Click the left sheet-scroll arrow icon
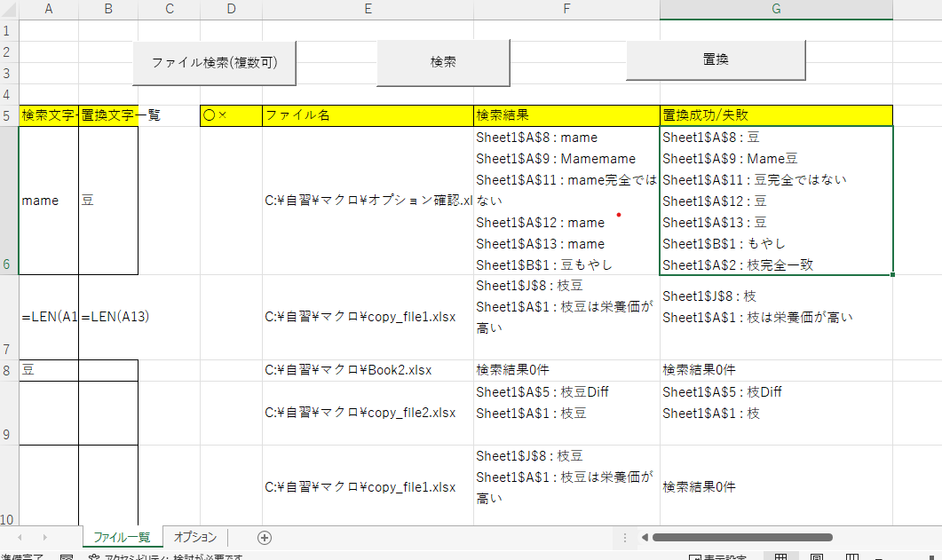 (20, 537)
